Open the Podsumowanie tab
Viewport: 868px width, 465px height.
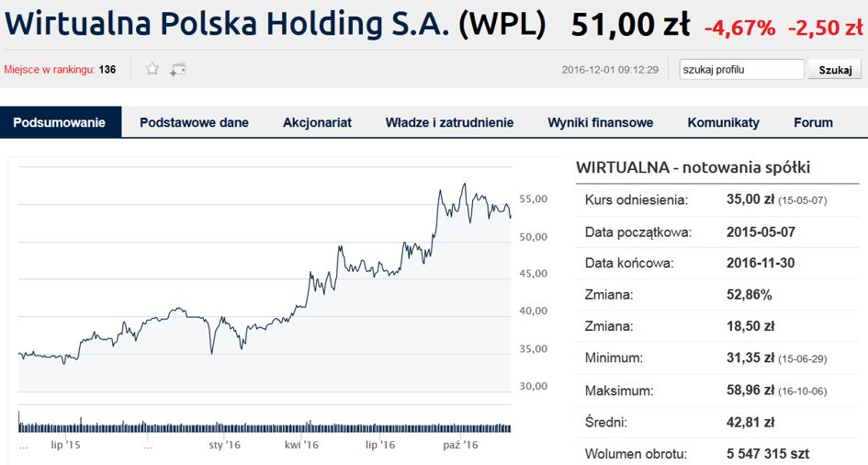pyautogui.click(x=60, y=122)
